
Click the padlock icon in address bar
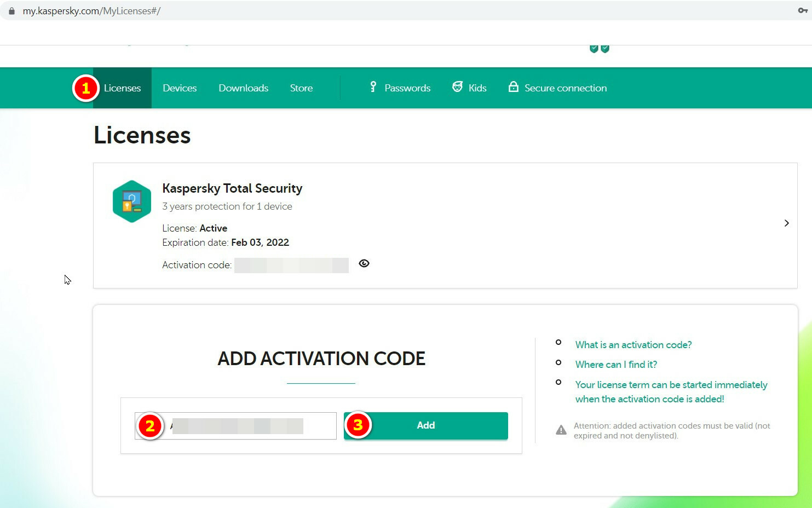11,11
